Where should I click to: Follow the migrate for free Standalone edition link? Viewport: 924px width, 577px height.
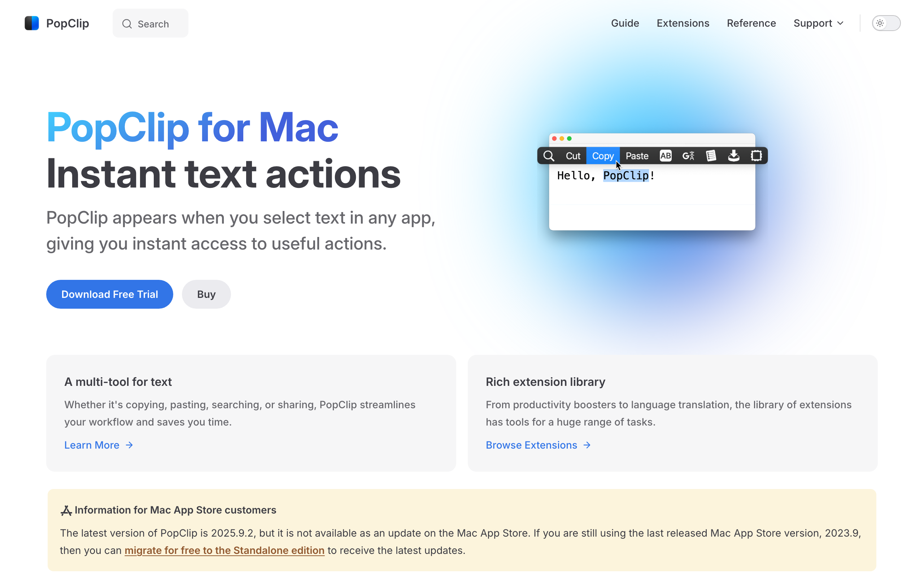(x=225, y=550)
